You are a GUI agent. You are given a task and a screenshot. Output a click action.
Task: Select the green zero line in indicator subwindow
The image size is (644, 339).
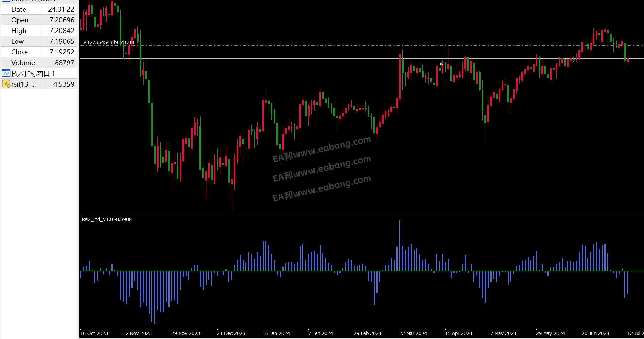362,271
